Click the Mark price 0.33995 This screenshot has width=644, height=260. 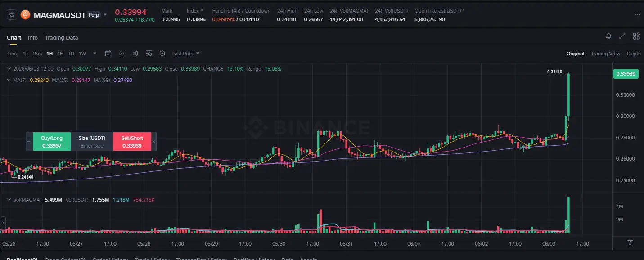tap(170, 19)
